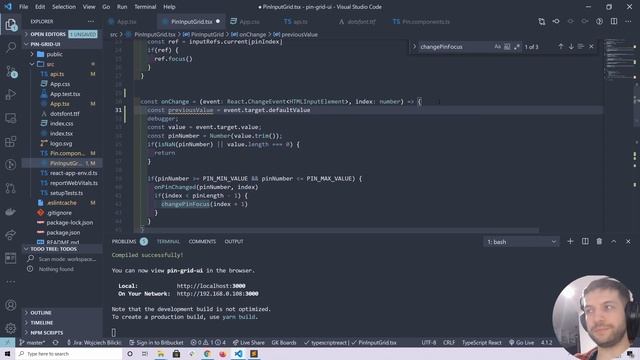Split the editor to the right
This screenshot has height=360, width=640.
point(614,21)
